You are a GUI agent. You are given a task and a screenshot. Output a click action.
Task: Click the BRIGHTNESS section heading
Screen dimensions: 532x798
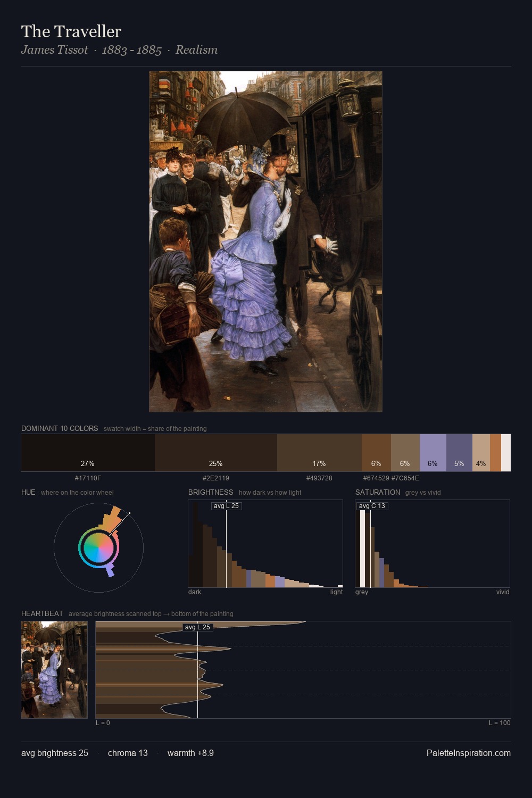coord(211,492)
